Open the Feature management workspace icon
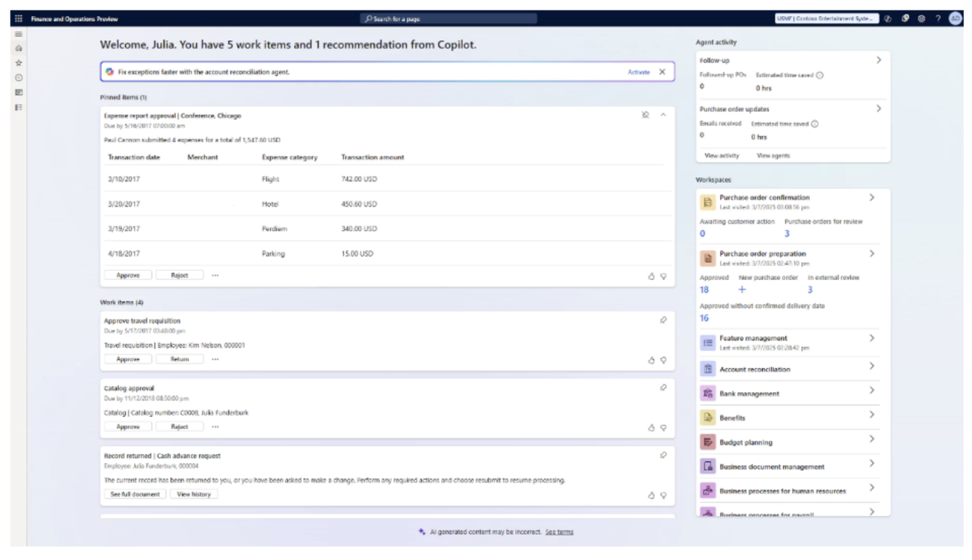972x560 pixels. pos(706,342)
